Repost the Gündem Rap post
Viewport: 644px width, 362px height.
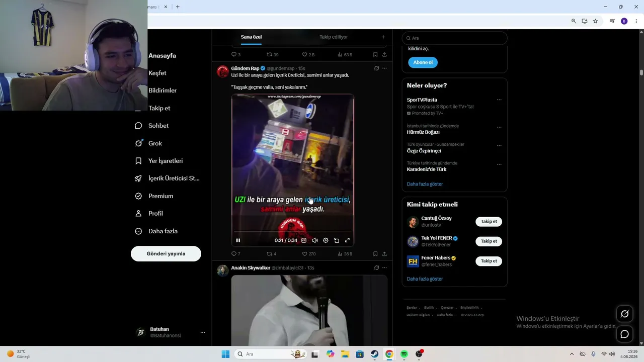(x=271, y=254)
